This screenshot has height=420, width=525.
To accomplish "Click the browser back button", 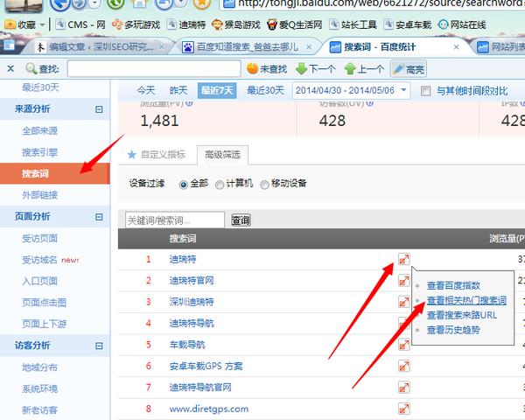I will click(60, 3).
